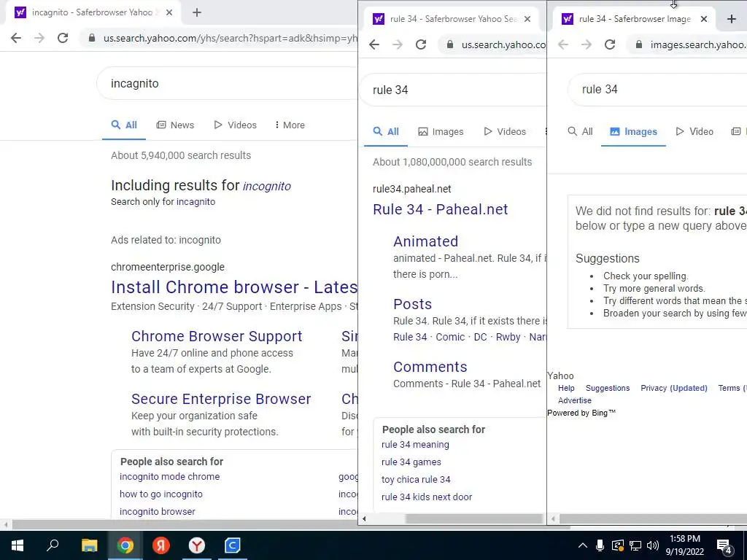747x560 pixels.
Task: Switch to All tab in image search window
Action: coord(580,132)
